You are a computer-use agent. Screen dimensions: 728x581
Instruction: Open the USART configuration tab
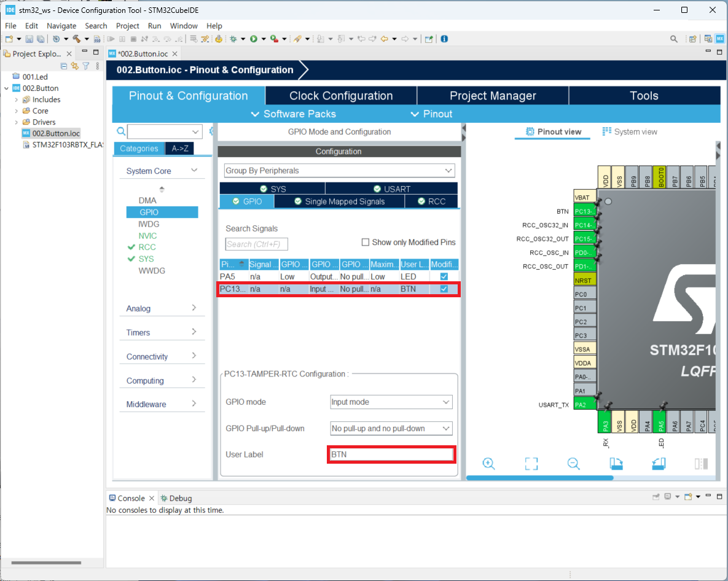pos(391,189)
